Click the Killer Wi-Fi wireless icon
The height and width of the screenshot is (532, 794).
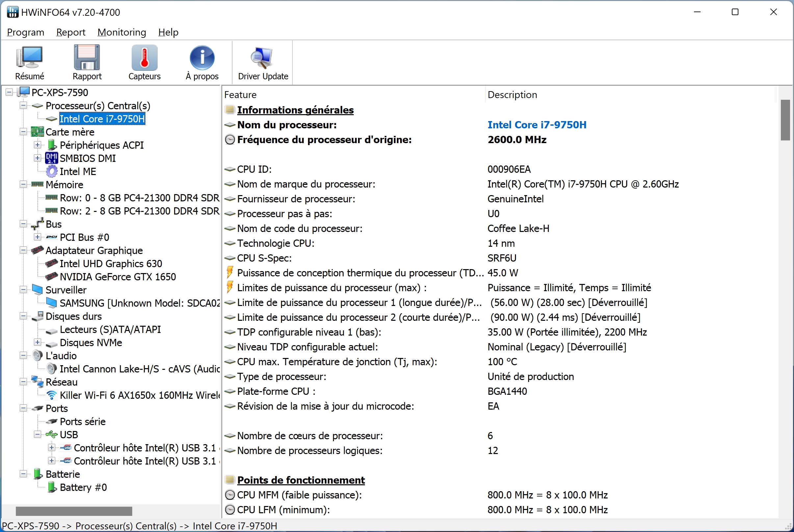coord(52,395)
